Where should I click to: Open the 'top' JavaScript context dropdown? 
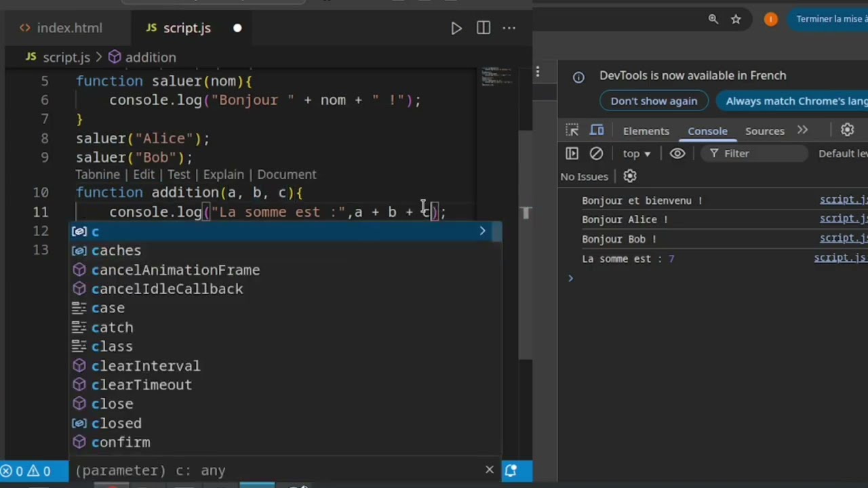(637, 154)
